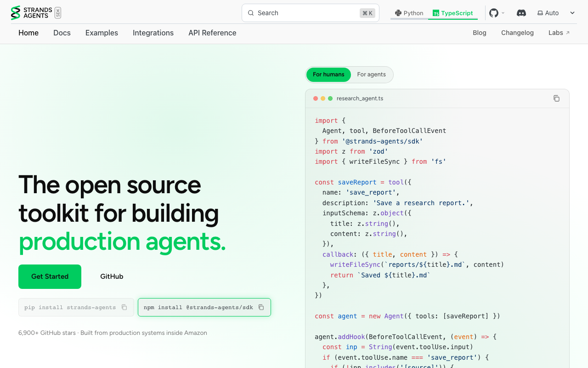The height and width of the screenshot is (368, 588).
Task: Click the GitHub button beside Get Started
Action: (x=112, y=276)
